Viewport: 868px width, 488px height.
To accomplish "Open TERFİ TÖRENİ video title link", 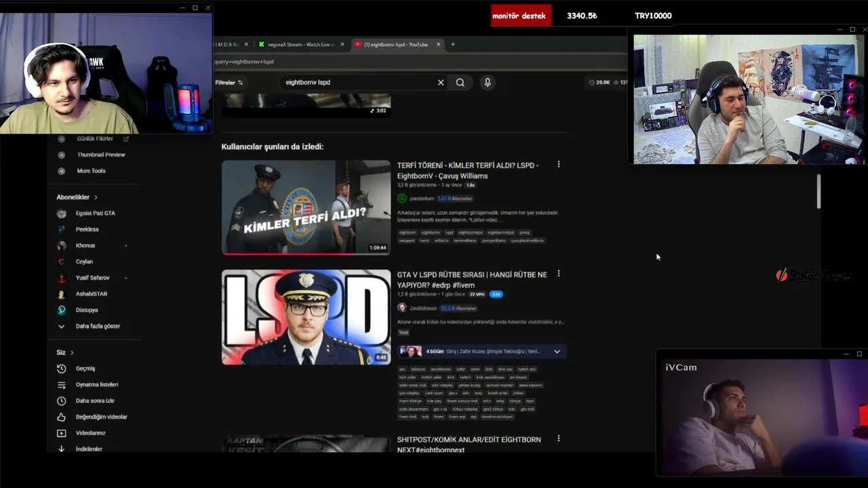I will pos(468,170).
